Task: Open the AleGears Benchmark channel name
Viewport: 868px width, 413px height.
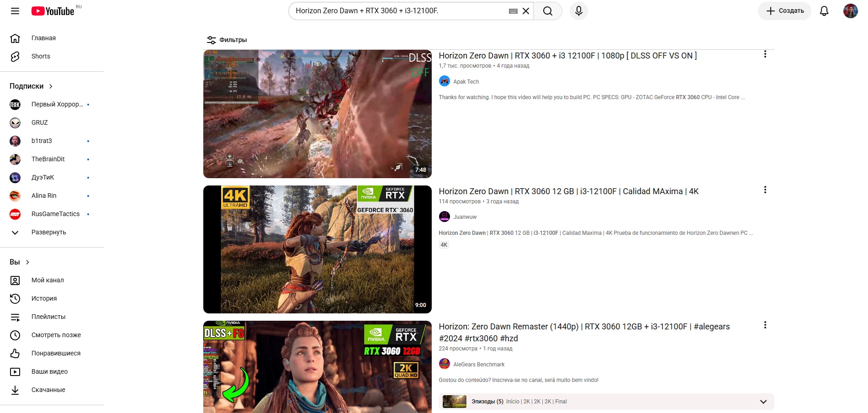Action: [479, 365]
